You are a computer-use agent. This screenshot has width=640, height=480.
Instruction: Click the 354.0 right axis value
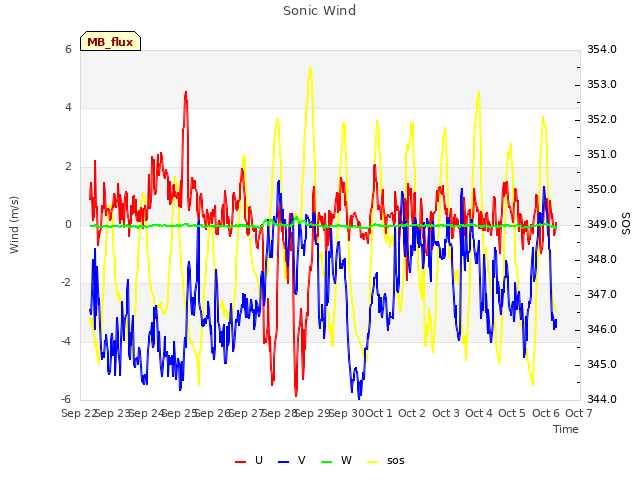point(602,49)
